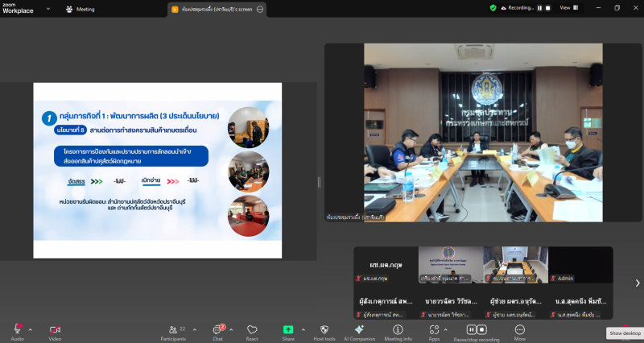Click the More options icon

click(x=520, y=330)
